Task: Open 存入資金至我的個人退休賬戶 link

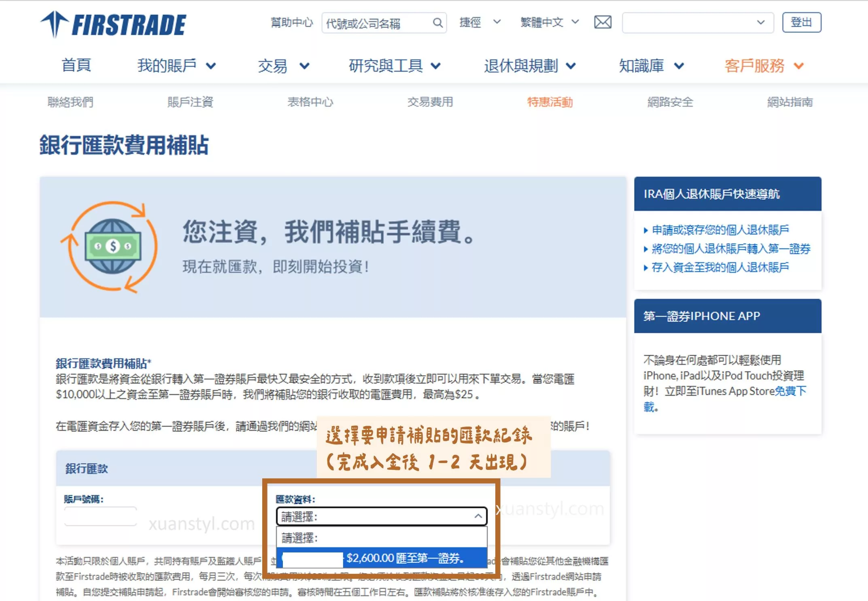Action: point(720,267)
